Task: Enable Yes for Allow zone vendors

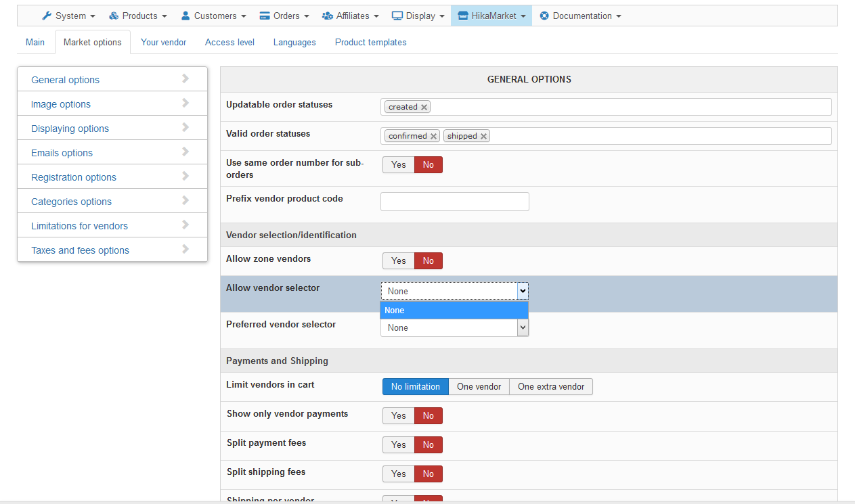Action: 399,261
